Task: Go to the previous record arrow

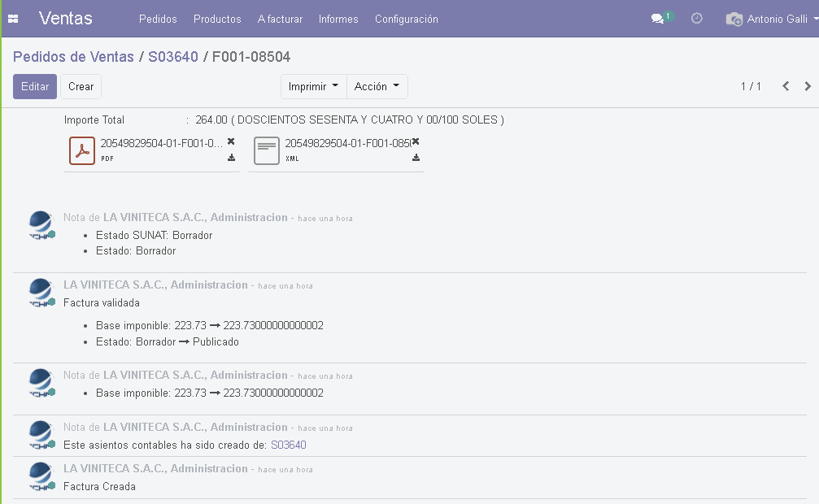Action: (786, 86)
